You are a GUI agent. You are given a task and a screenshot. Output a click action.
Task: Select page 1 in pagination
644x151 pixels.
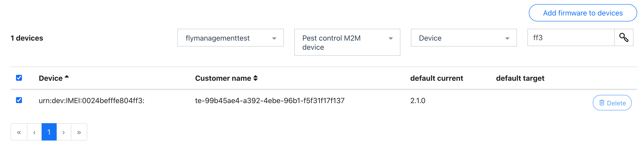pyautogui.click(x=49, y=132)
